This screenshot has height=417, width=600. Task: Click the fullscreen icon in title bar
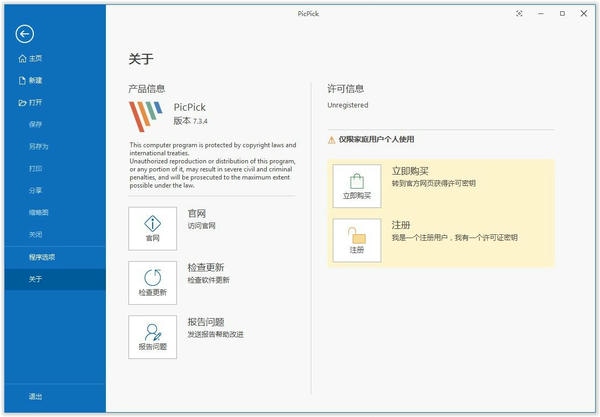coord(519,14)
